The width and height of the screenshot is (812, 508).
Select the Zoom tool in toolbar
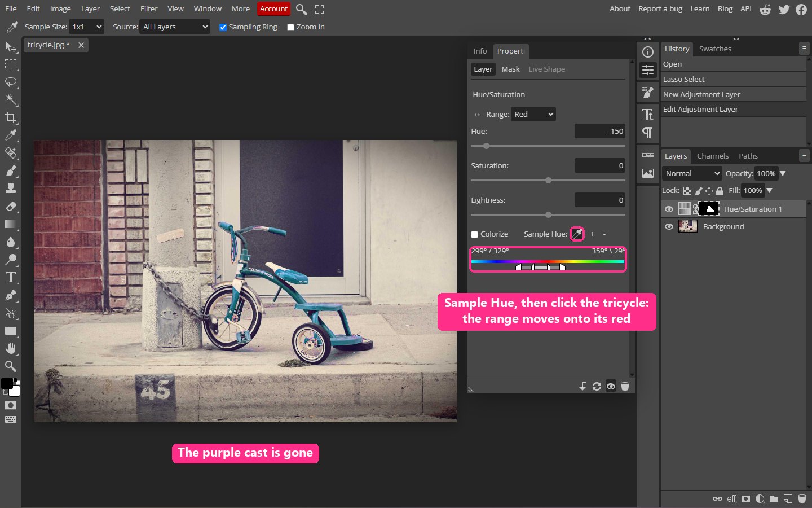pos(11,366)
